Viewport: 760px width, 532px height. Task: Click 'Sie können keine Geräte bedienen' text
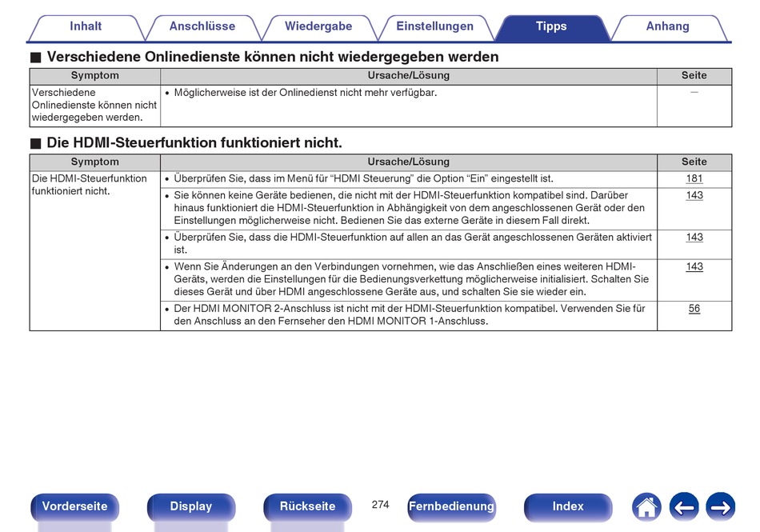(x=410, y=208)
